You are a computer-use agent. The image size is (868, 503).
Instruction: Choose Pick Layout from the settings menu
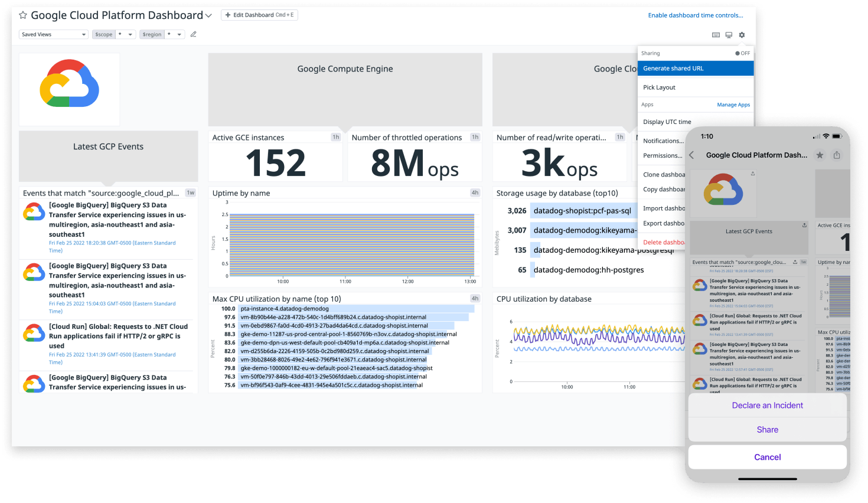click(x=659, y=87)
